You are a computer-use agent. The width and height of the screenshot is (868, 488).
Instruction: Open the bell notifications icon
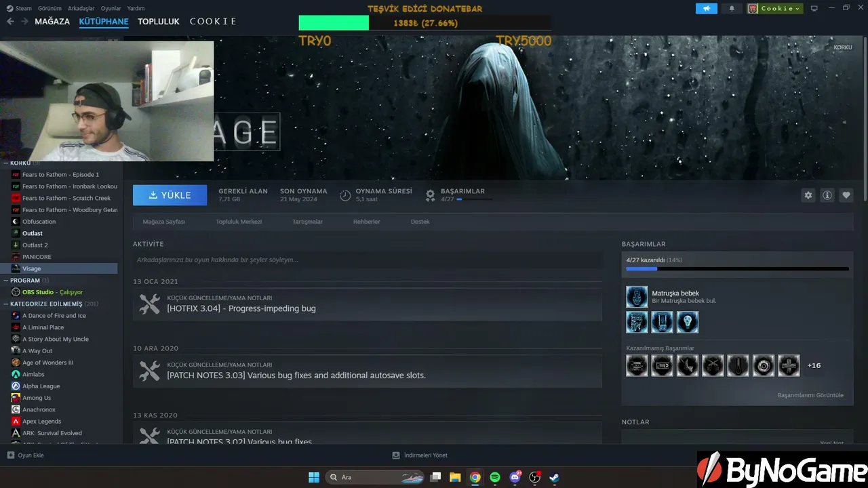coord(732,9)
